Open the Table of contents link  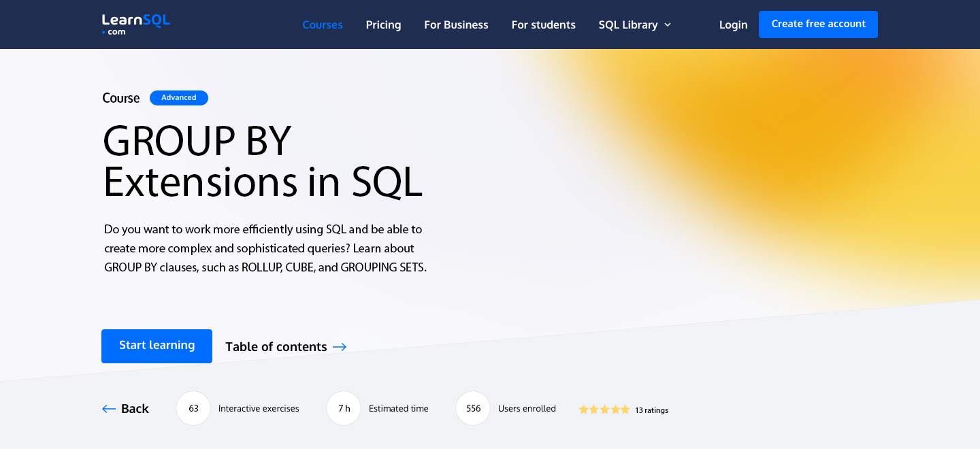click(286, 347)
